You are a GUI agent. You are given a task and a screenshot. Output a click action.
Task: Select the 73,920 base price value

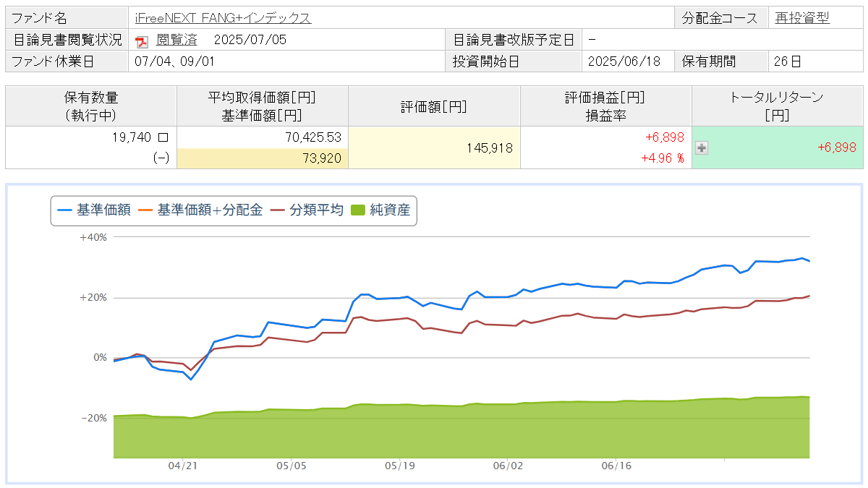coord(323,158)
